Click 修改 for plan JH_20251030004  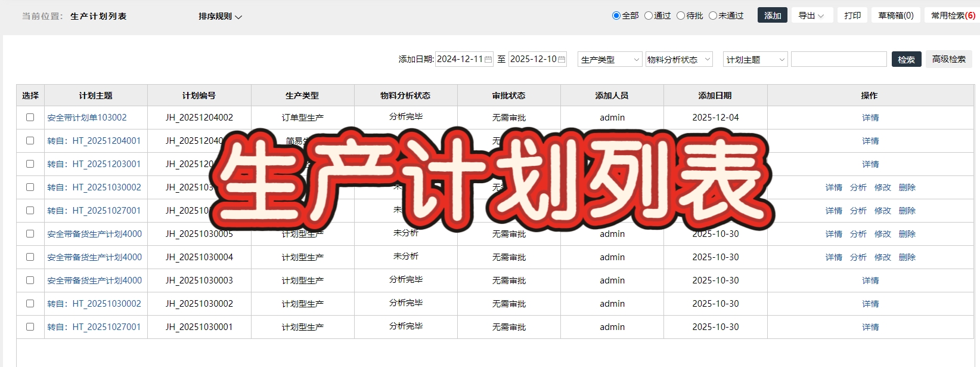pos(882,257)
